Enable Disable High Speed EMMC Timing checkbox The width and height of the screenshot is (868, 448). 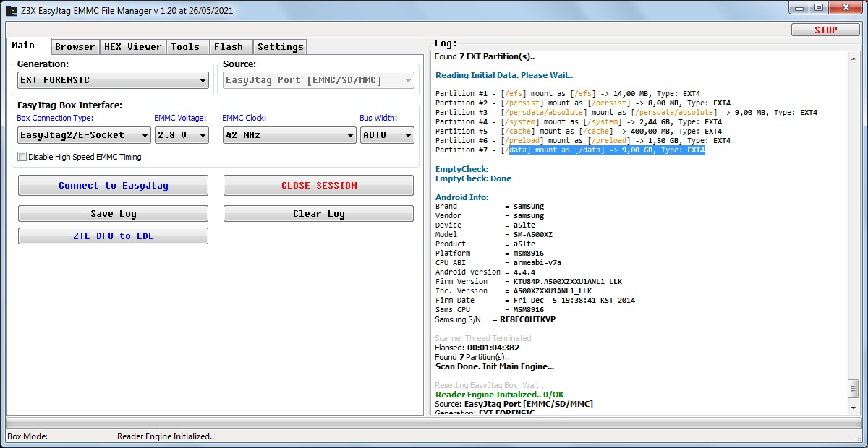pyautogui.click(x=22, y=157)
